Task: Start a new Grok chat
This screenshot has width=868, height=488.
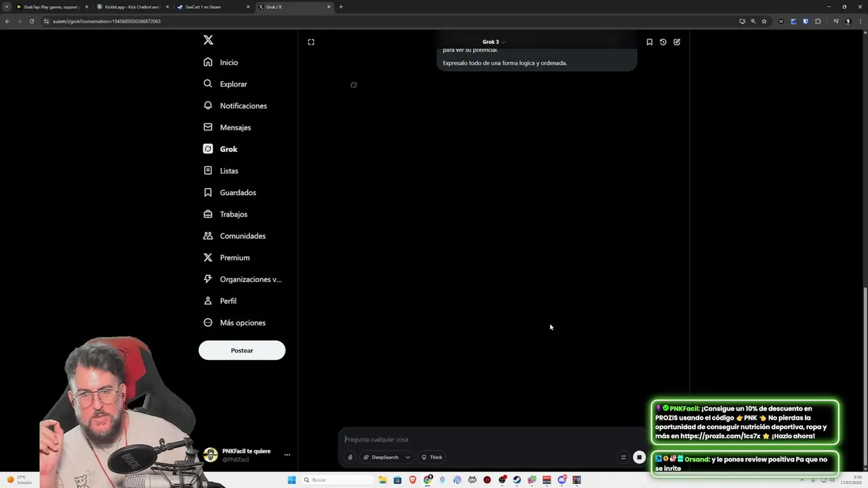Action: (x=677, y=42)
